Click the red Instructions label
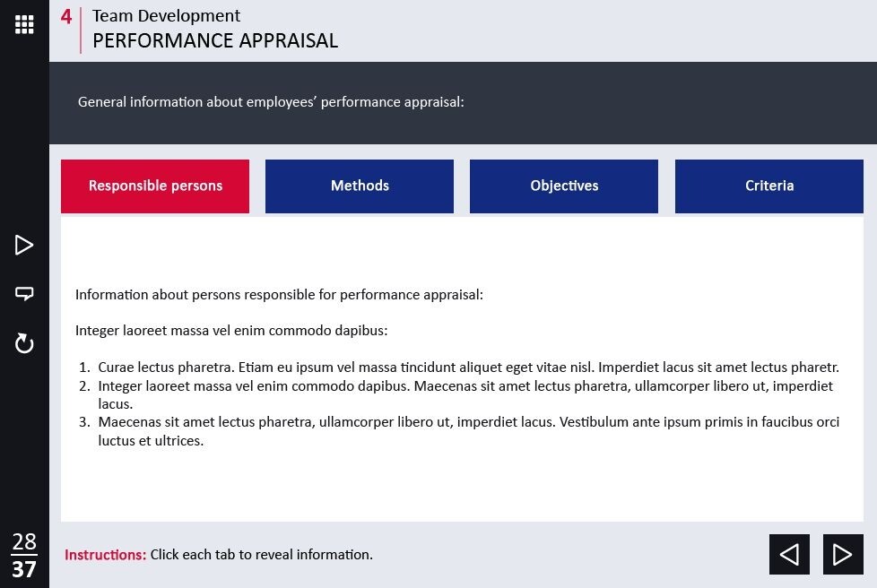This screenshot has width=877, height=588. tap(105, 555)
